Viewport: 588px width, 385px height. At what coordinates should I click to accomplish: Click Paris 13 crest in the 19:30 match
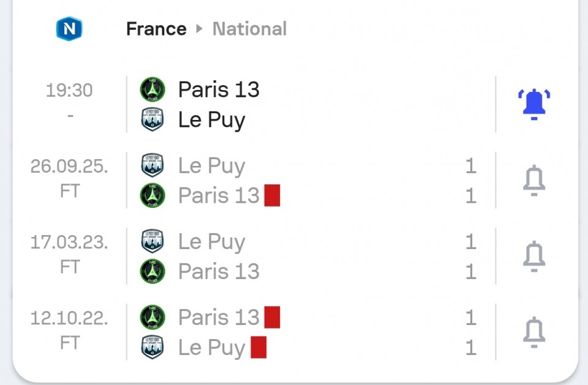pyautogui.click(x=153, y=90)
